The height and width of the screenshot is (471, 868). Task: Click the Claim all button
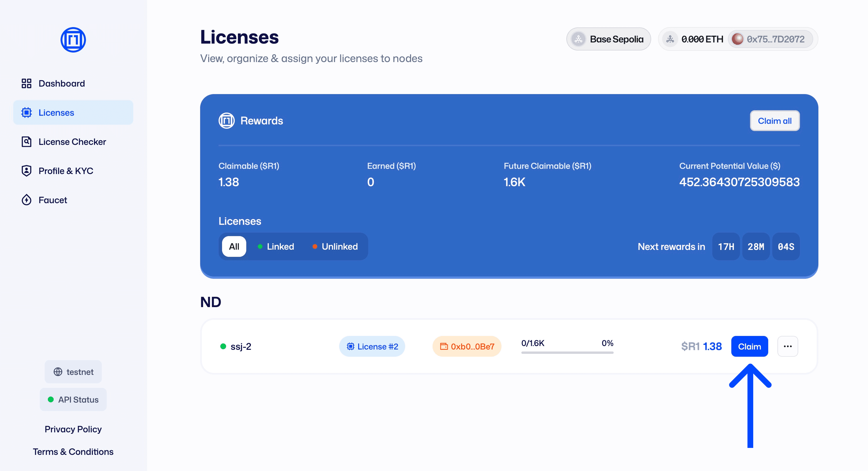[775, 121]
